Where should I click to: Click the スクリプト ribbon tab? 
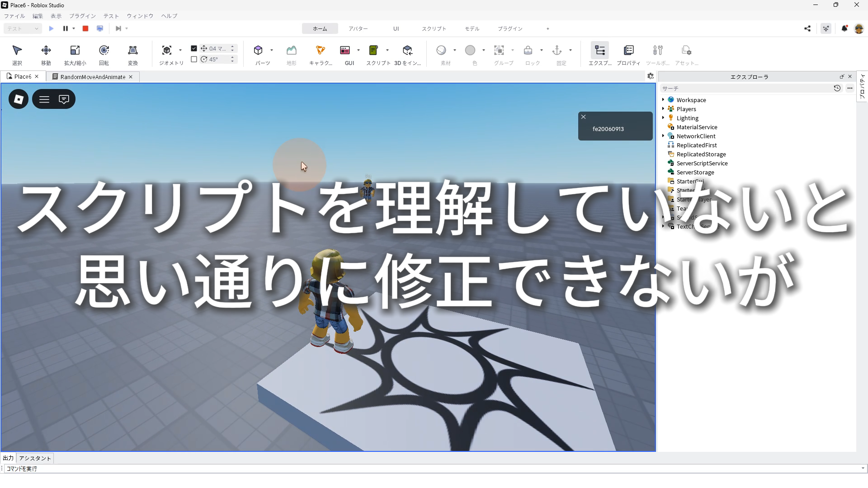[x=434, y=28]
